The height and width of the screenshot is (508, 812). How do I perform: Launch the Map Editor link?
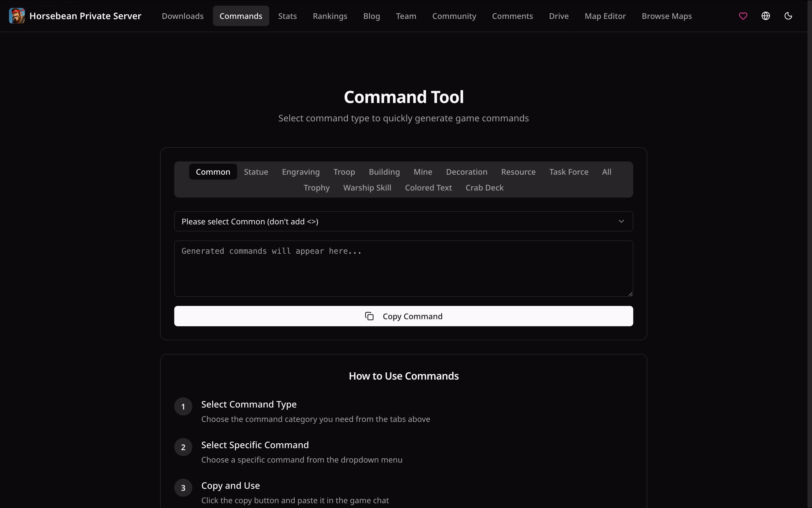(605, 16)
